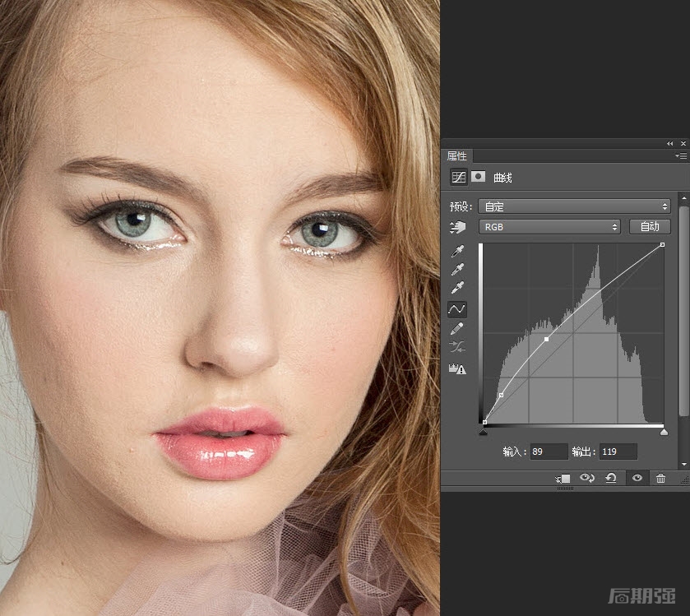Select the bottom-left curve endpoint
The width and height of the screenshot is (690, 616).
(484, 423)
